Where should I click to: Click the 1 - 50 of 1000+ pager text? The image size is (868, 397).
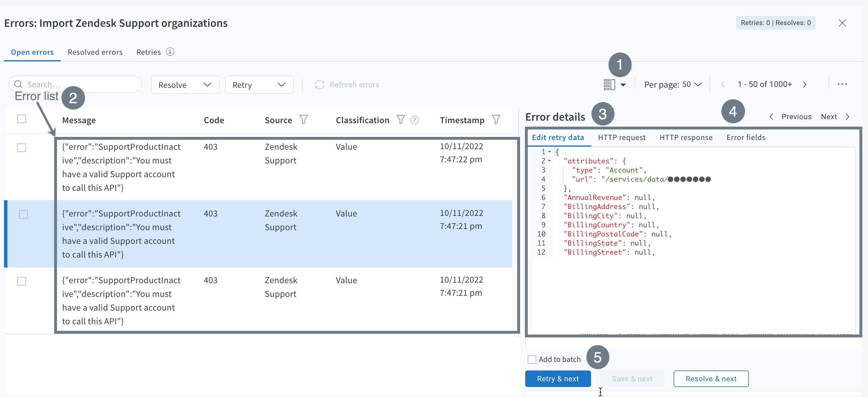click(x=765, y=84)
